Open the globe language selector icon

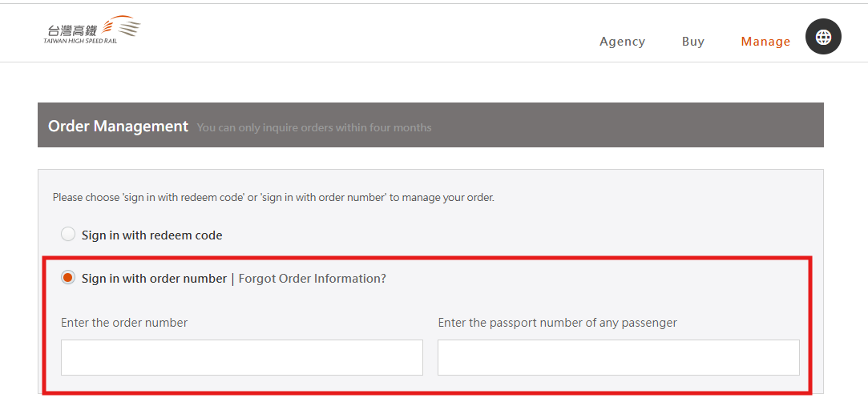pyautogui.click(x=823, y=37)
